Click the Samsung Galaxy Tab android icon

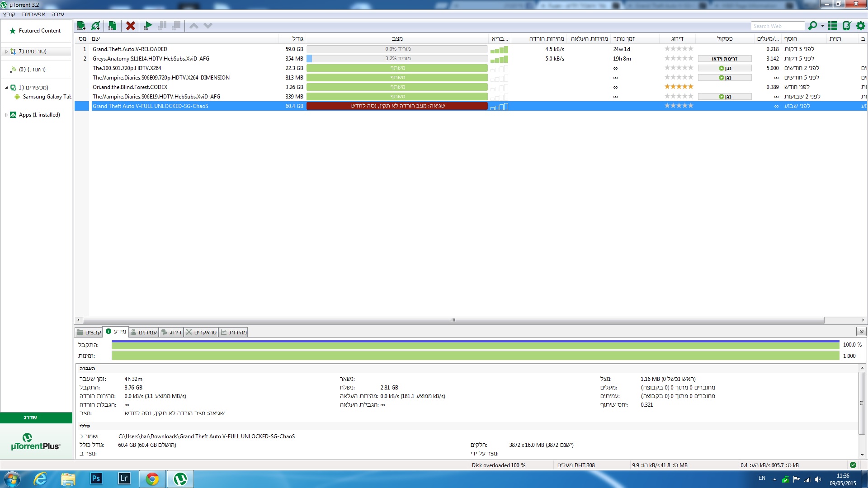[x=17, y=97]
